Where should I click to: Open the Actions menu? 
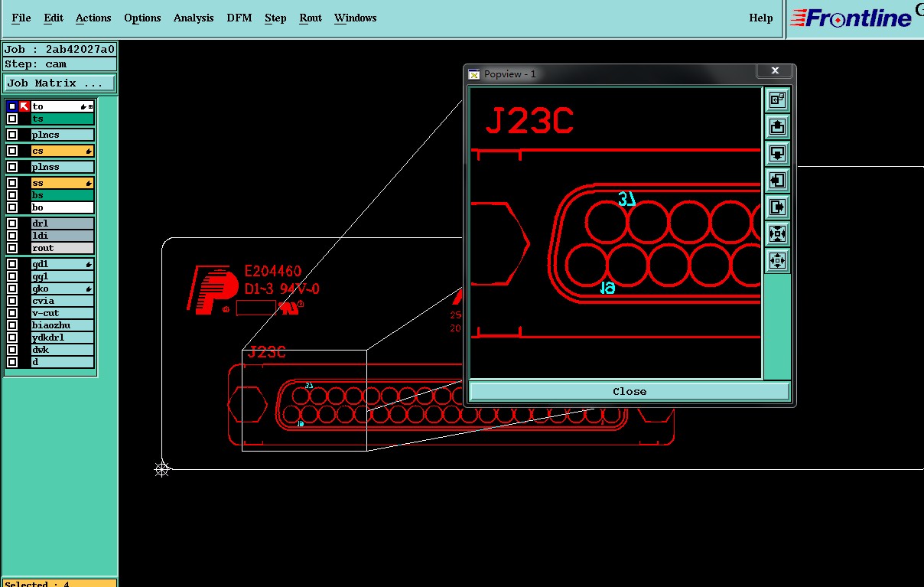[93, 18]
